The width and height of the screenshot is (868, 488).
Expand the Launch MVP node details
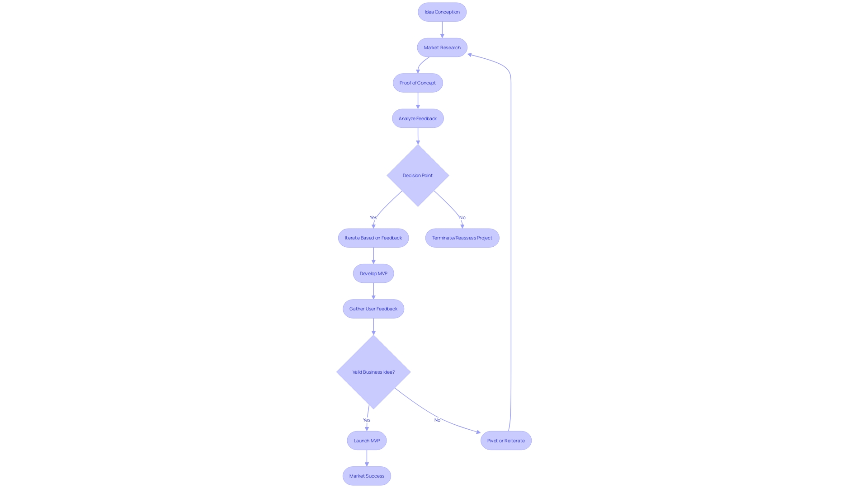[x=367, y=441]
